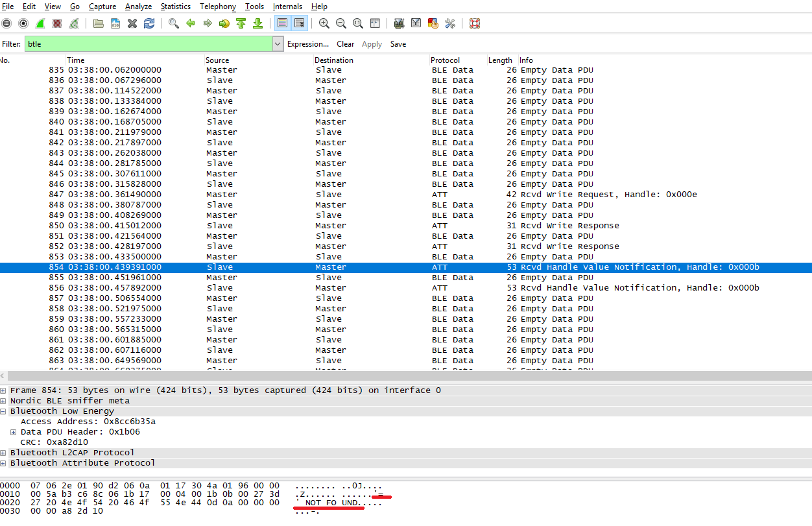Image resolution: width=812 pixels, height=526 pixels.
Task: Click the filter Save button
Action: 398,44
